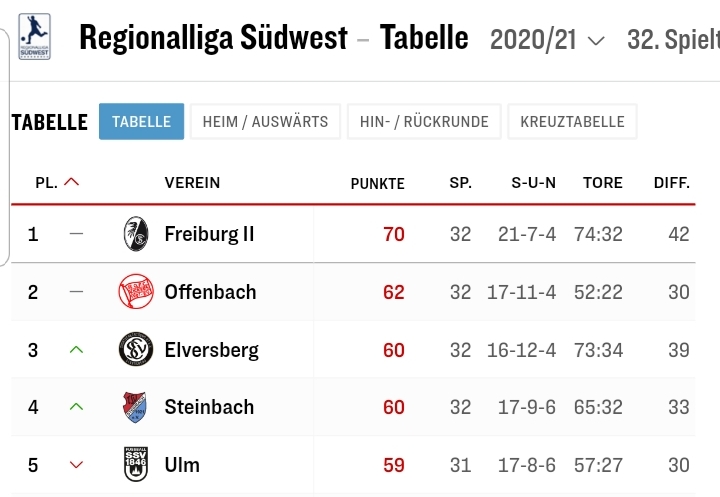The height and width of the screenshot is (497, 720).
Task: Select the blue Tabelle tab
Action: pos(141,122)
